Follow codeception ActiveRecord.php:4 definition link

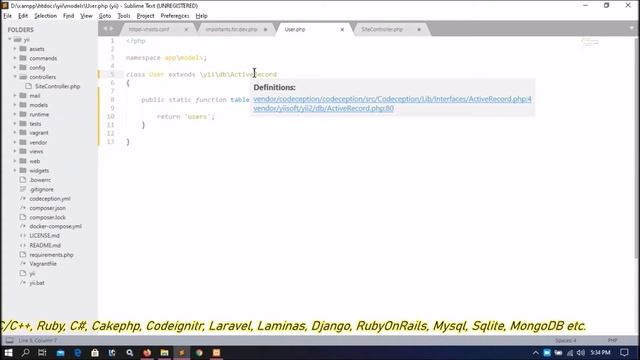[x=392, y=99]
